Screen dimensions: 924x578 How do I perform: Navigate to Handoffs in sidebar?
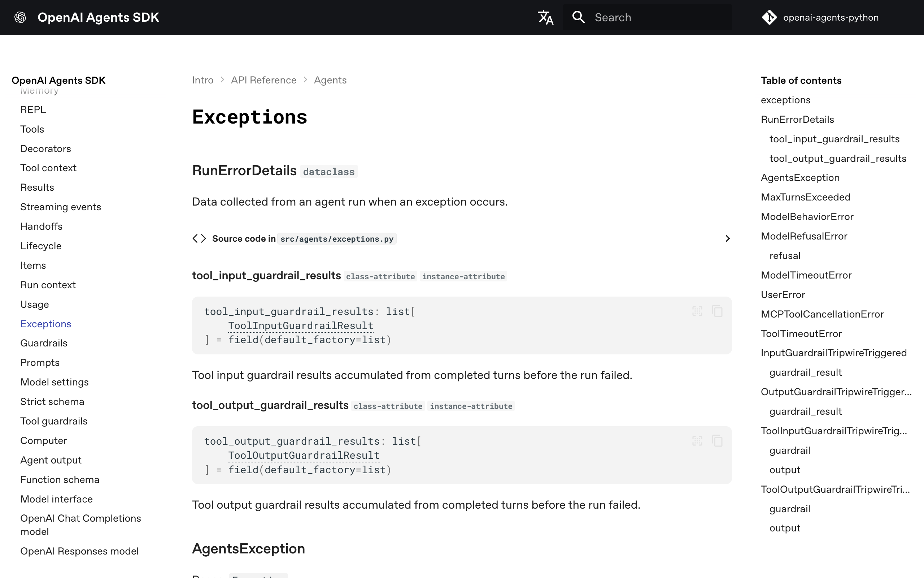click(x=41, y=226)
